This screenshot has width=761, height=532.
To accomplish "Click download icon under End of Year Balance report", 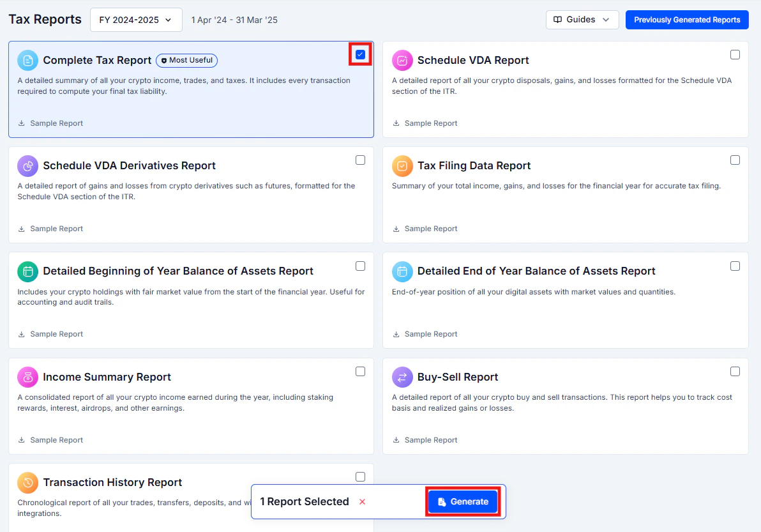I will (396, 335).
